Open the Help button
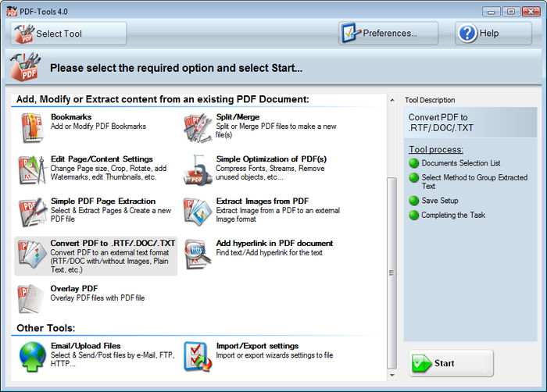Image resolution: width=547 pixels, height=392 pixels. (493, 34)
